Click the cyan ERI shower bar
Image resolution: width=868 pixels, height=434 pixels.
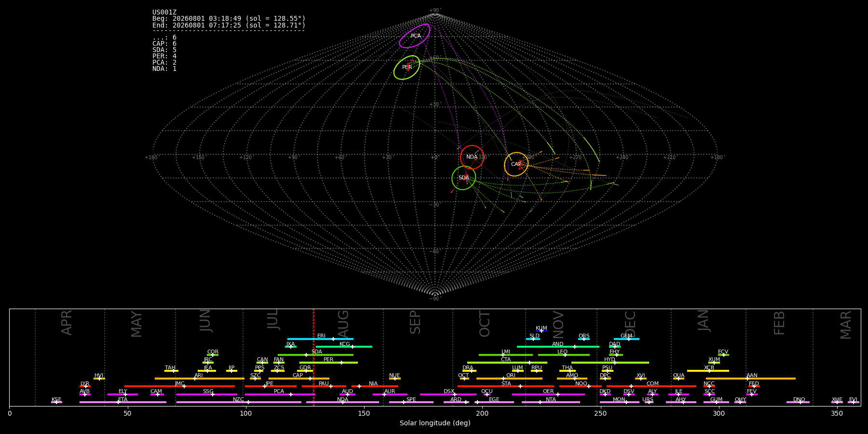[320, 339]
